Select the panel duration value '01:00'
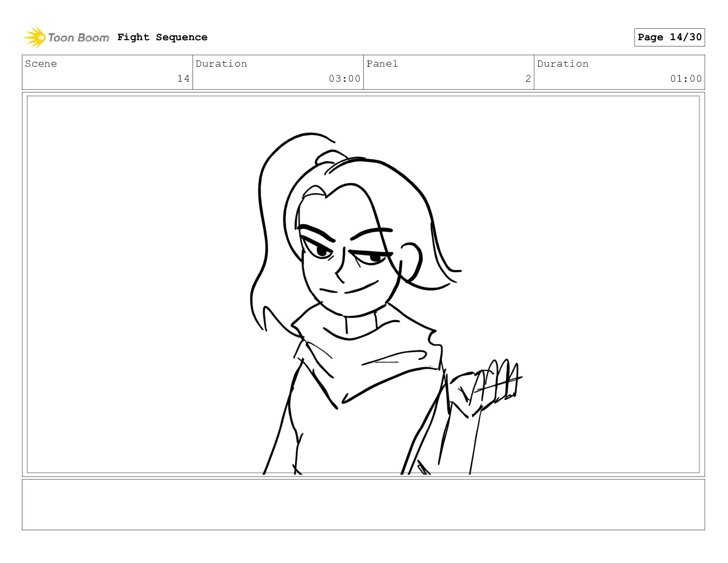Screen dimensions: 728x563 (x=686, y=79)
